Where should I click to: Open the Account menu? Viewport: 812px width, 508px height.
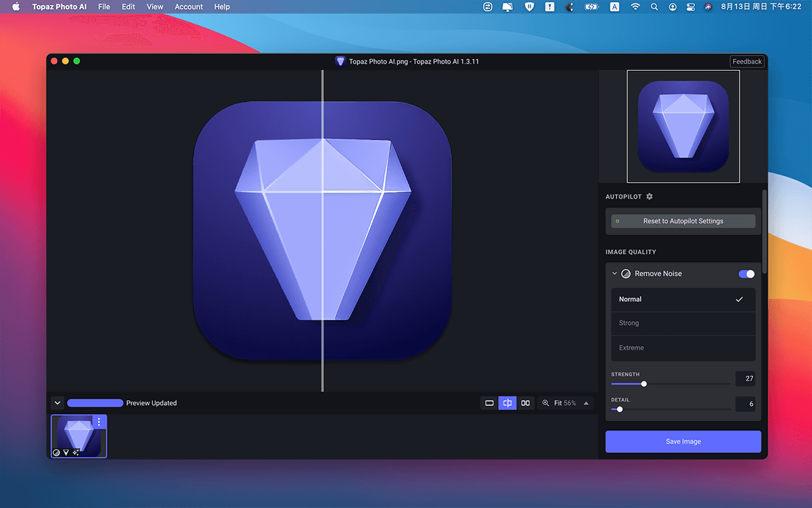point(189,7)
